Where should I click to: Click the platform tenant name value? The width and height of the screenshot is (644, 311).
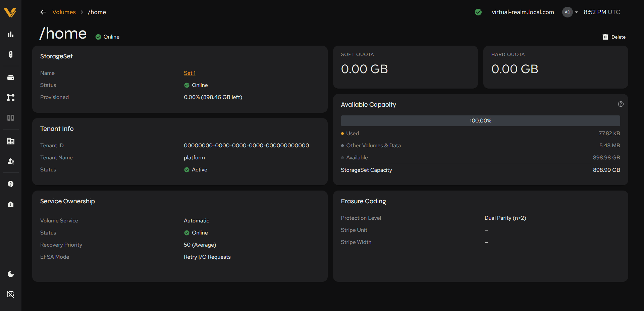click(194, 157)
